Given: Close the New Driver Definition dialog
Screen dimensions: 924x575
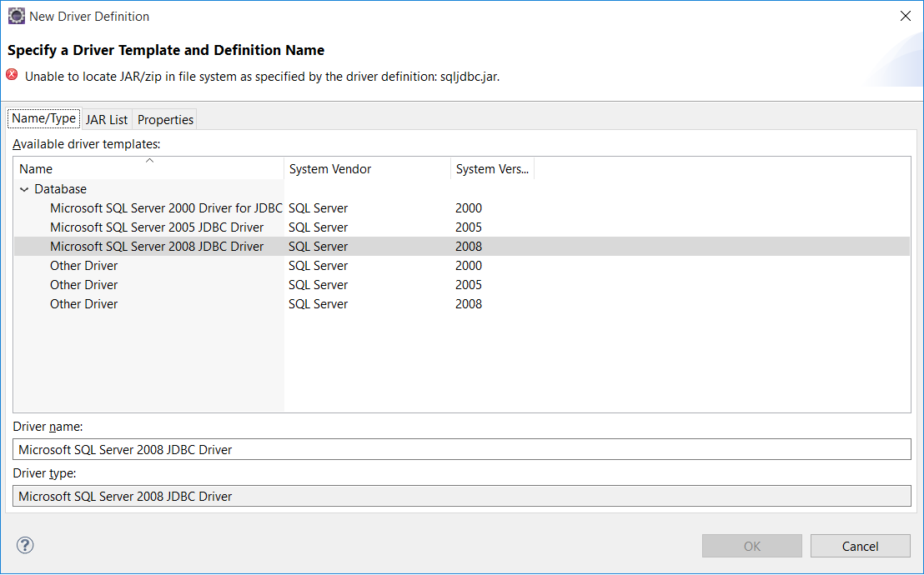Looking at the screenshot, I should click(x=906, y=16).
